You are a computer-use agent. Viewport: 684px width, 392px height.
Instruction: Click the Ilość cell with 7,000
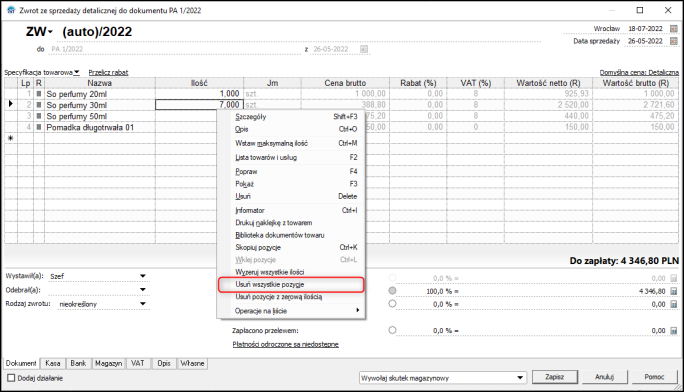[199, 105]
